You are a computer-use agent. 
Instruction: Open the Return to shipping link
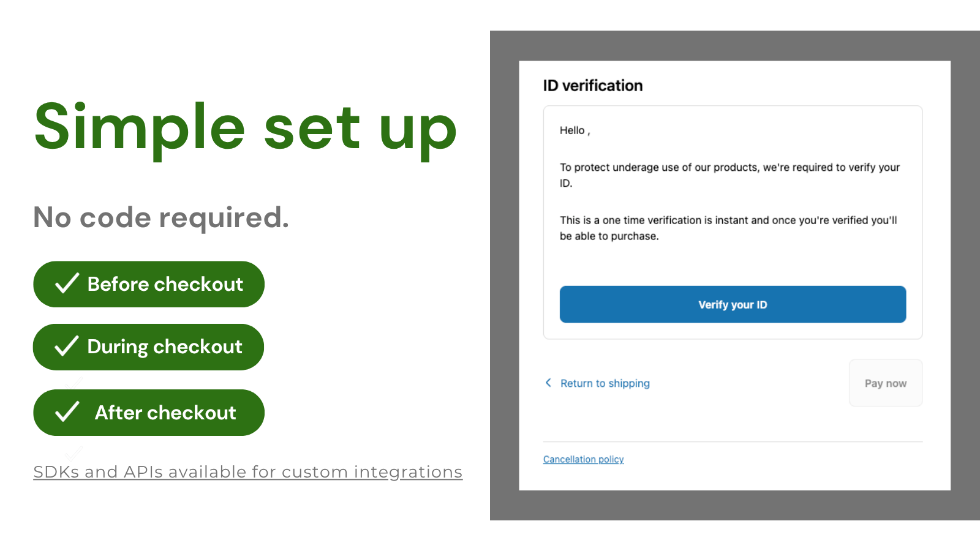(x=605, y=383)
